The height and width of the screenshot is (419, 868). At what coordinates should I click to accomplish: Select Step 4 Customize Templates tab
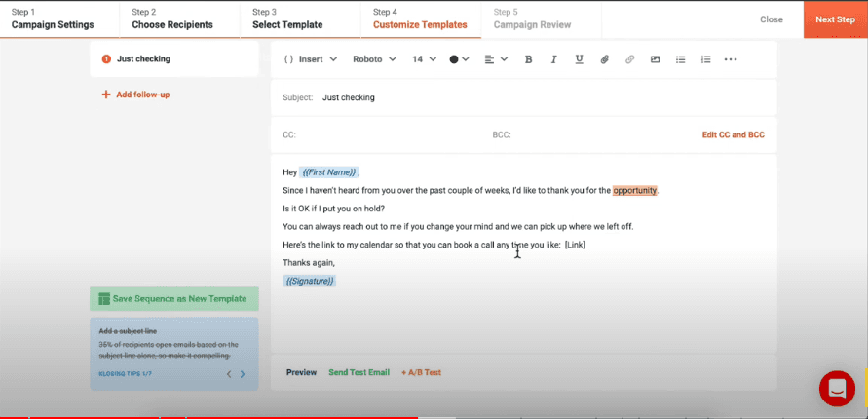[x=421, y=19]
